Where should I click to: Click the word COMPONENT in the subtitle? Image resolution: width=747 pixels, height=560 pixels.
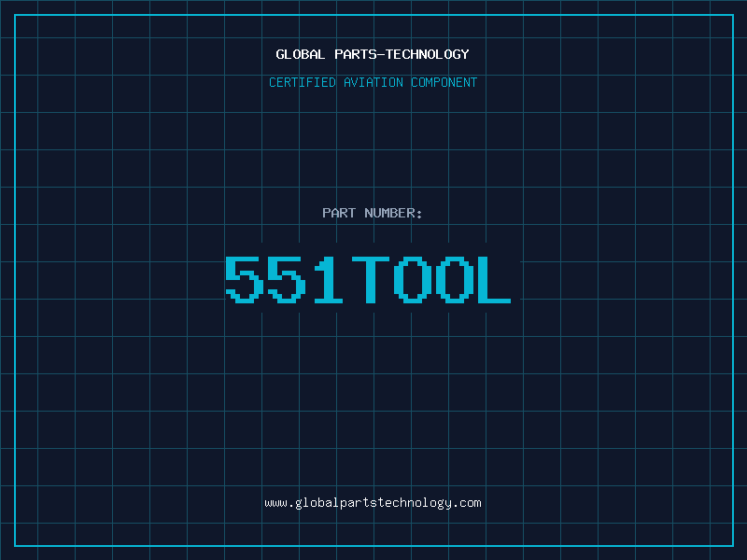click(444, 82)
